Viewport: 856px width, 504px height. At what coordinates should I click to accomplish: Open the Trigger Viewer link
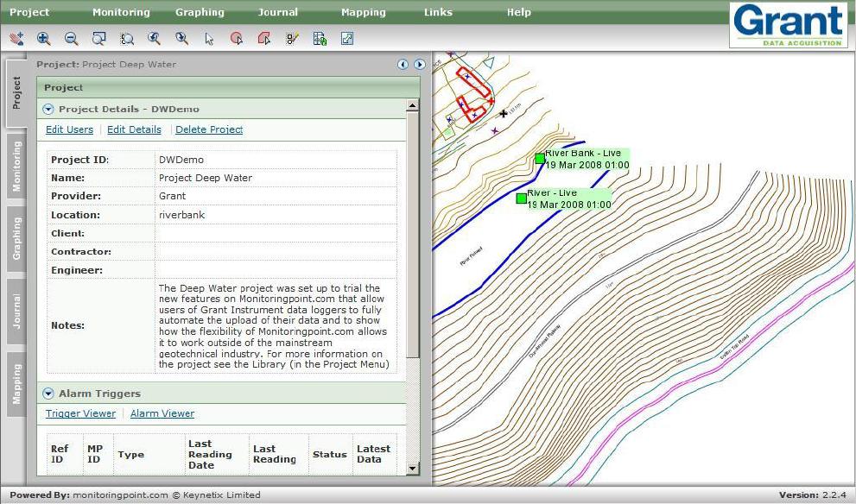click(x=80, y=413)
